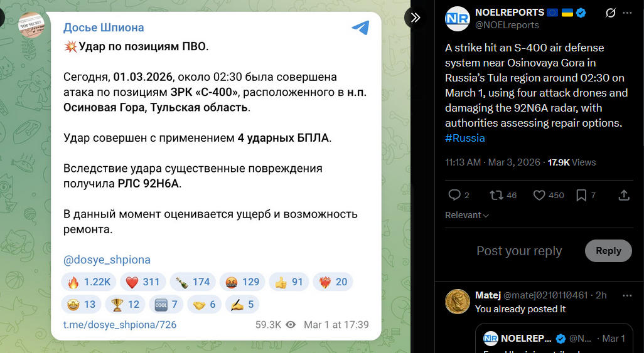Click the "You already posted it" reply text

(x=520, y=309)
